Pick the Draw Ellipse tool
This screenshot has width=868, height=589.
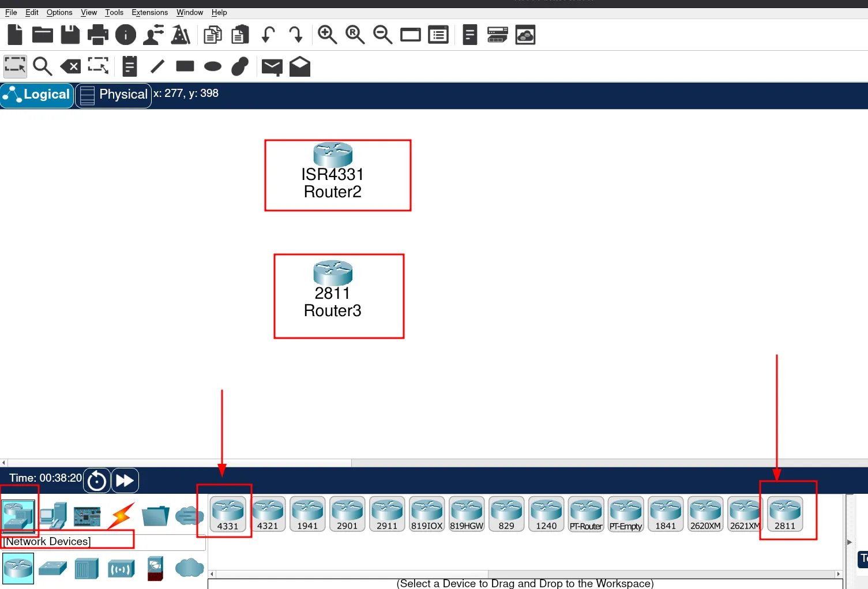(213, 67)
